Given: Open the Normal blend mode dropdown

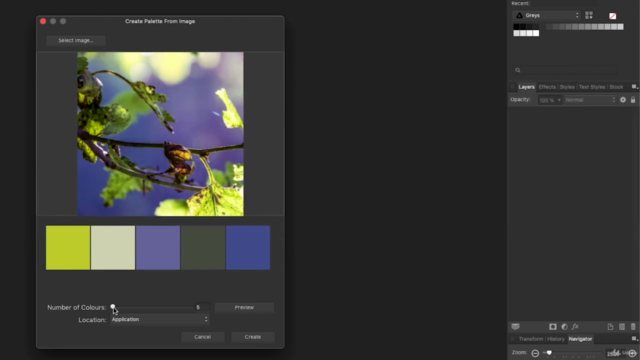Looking at the screenshot, I should 590,100.
